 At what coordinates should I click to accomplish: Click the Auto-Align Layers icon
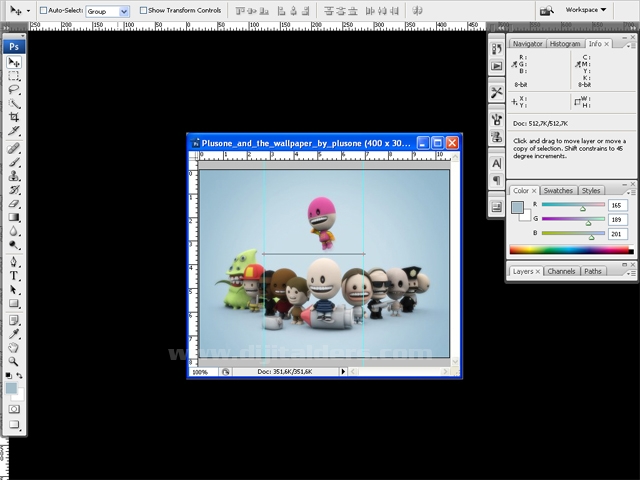[417, 11]
